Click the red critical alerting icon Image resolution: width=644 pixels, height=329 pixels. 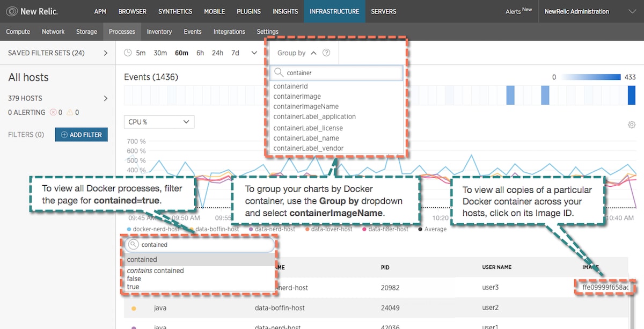click(x=53, y=112)
